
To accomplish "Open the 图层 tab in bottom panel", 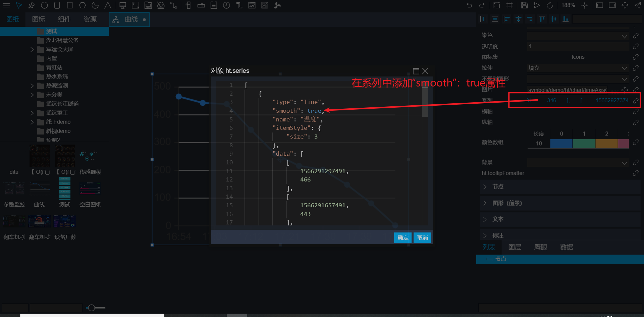I will point(515,247).
